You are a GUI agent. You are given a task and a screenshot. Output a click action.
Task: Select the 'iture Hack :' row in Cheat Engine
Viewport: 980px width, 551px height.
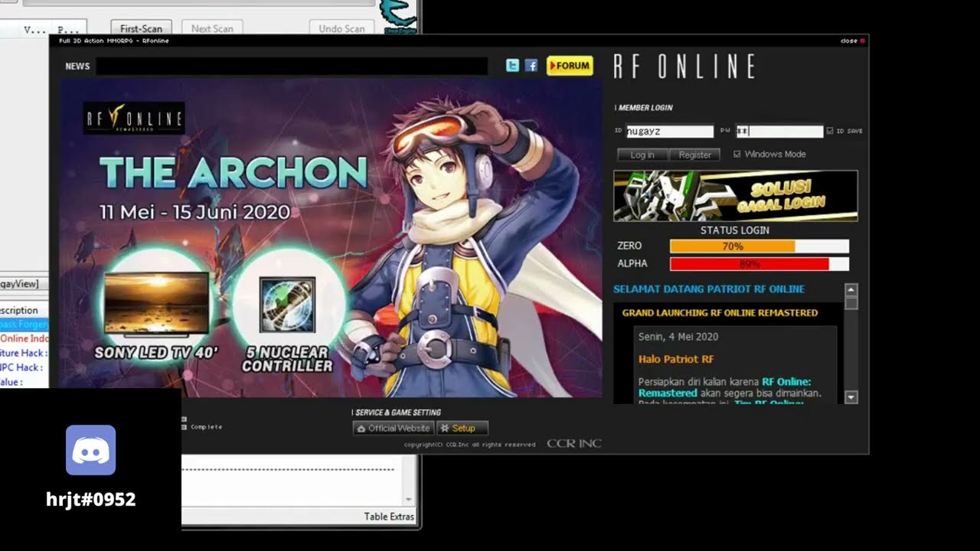[24, 353]
